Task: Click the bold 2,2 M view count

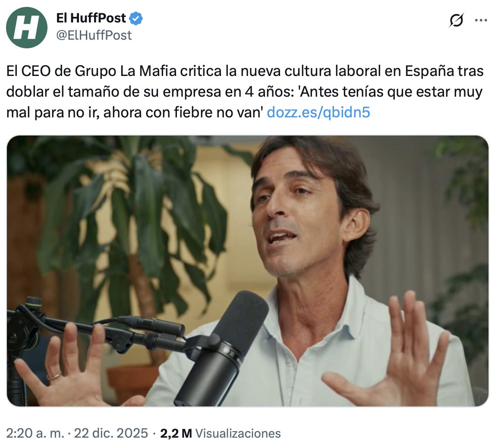Action: pos(176,433)
